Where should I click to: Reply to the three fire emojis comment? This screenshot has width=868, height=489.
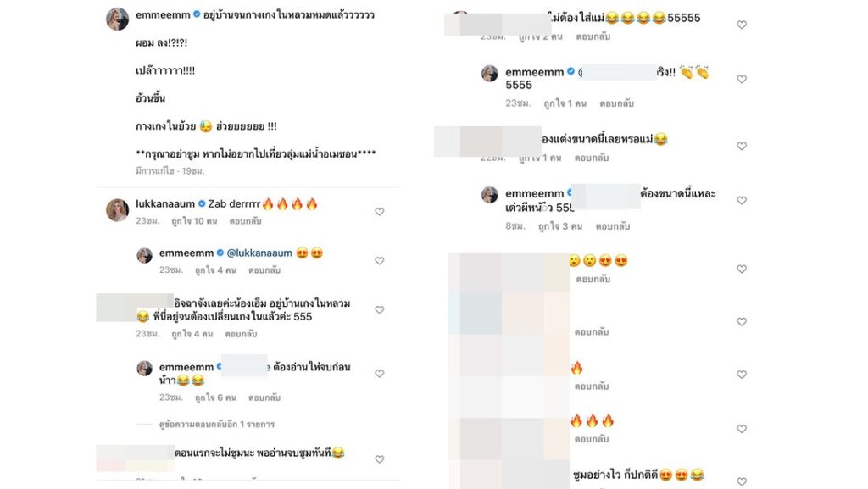click(x=592, y=439)
